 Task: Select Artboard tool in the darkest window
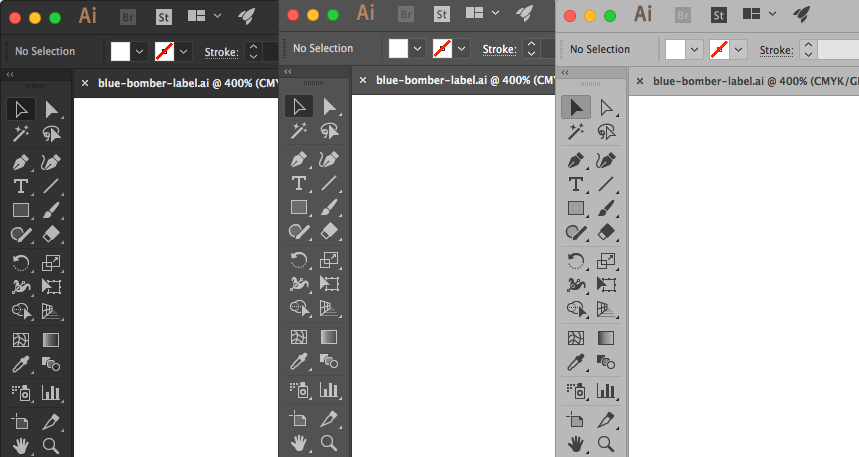coord(20,422)
